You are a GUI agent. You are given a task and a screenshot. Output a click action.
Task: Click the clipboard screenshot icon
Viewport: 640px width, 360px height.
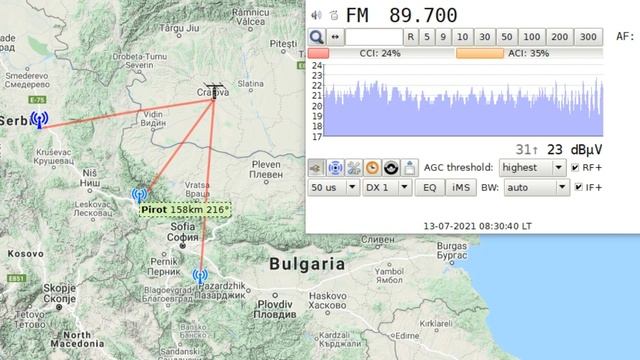(x=410, y=168)
